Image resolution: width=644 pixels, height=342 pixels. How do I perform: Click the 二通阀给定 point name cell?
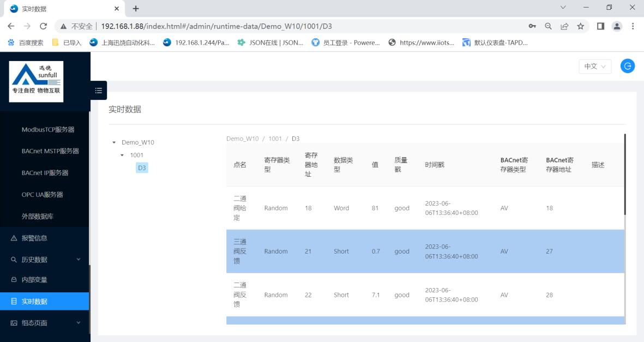tap(240, 208)
